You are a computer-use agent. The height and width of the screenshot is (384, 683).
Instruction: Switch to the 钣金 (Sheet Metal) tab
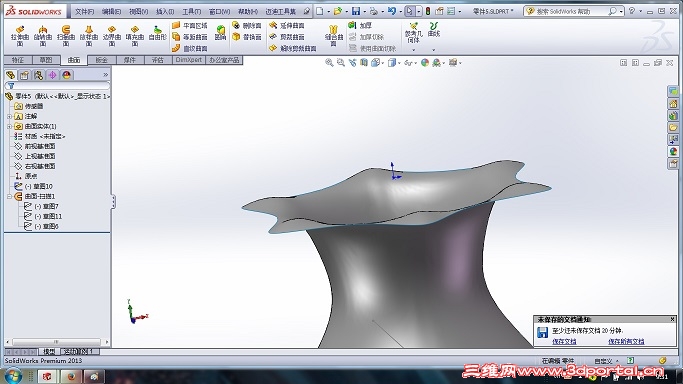(x=101, y=60)
